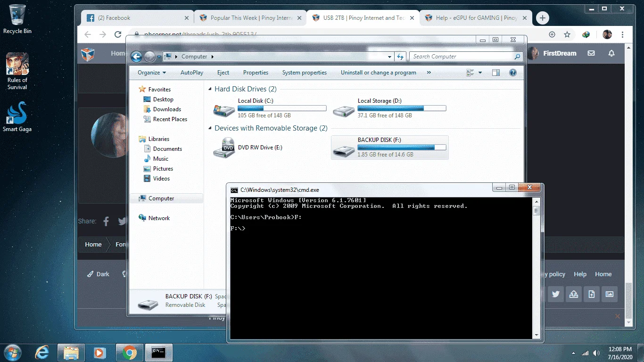Viewport: 644px width, 362px height.
Task: Select Network in navigation pane
Action: 154,218
